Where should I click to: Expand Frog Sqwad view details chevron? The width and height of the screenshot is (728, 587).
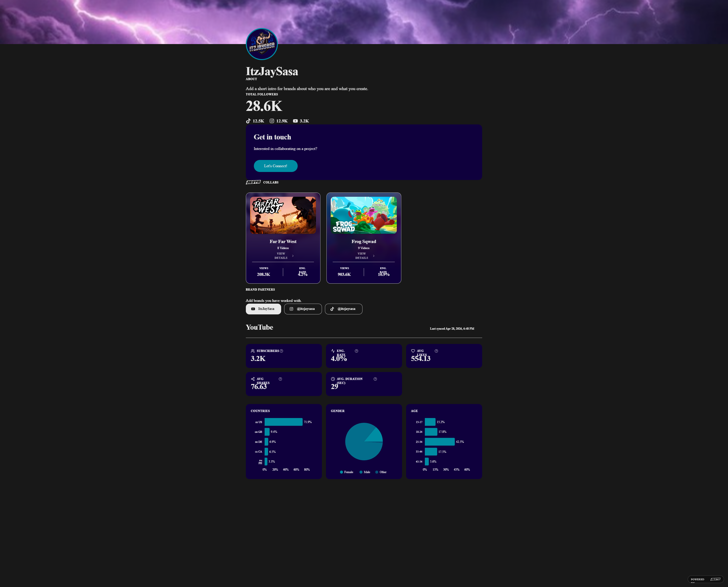374,256
